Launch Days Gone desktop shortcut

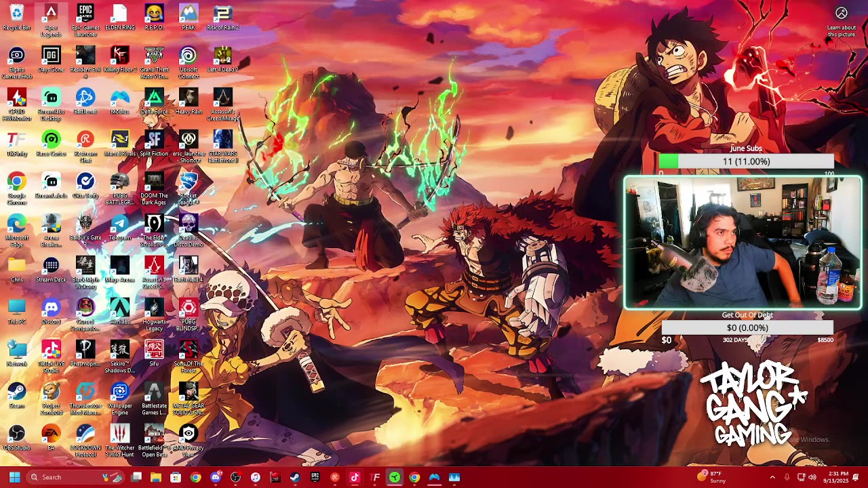[x=51, y=60]
